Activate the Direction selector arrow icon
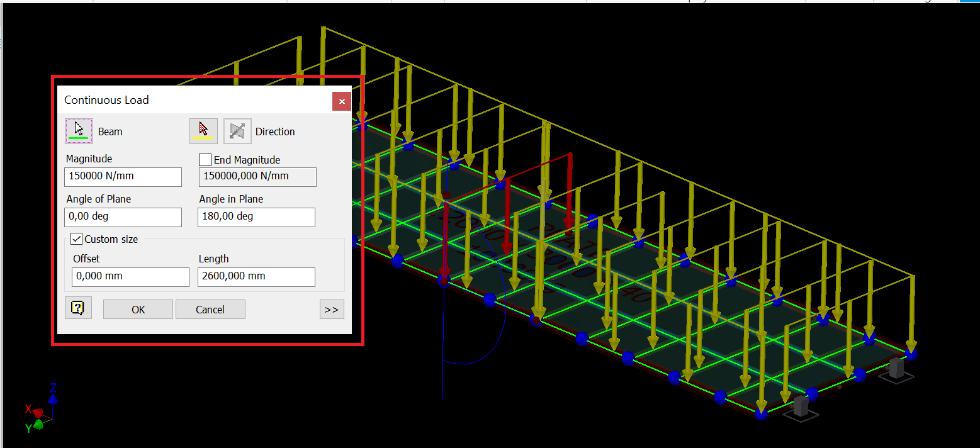Screen dimensions: 980x448 (x=203, y=131)
